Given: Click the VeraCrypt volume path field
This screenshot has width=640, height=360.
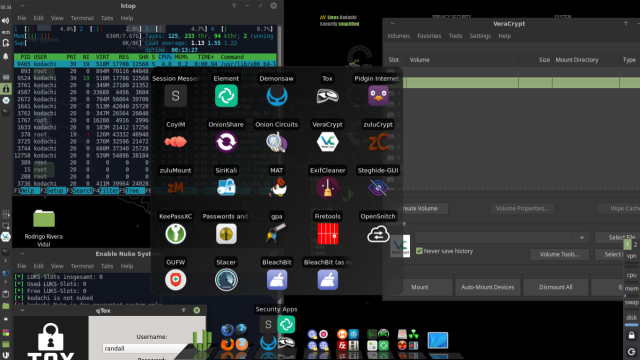Looking at the screenshot, I should tap(494, 238).
